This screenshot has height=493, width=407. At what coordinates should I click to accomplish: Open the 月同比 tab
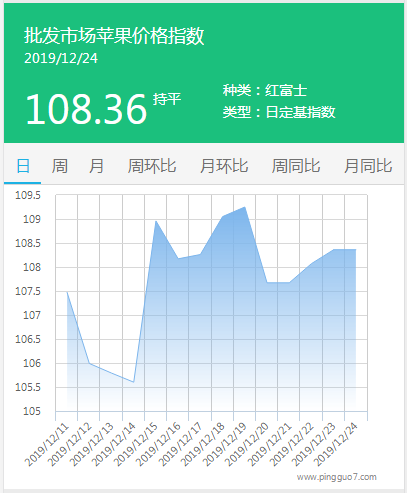pyautogui.click(x=368, y=166)
